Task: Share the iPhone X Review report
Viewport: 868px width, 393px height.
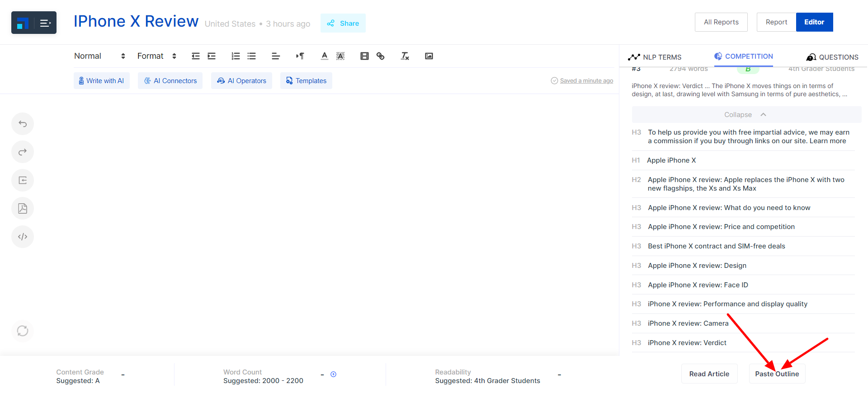Action: (x=343, y=23)
